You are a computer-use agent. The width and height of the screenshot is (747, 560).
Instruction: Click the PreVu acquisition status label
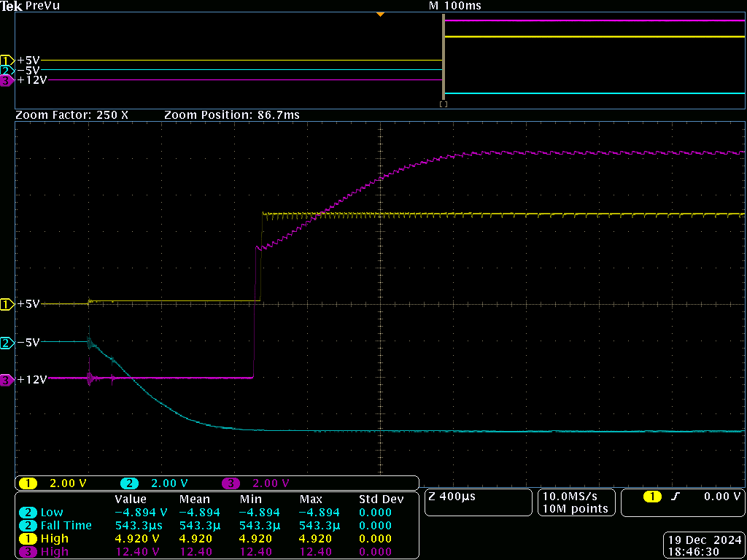(42, 6)
